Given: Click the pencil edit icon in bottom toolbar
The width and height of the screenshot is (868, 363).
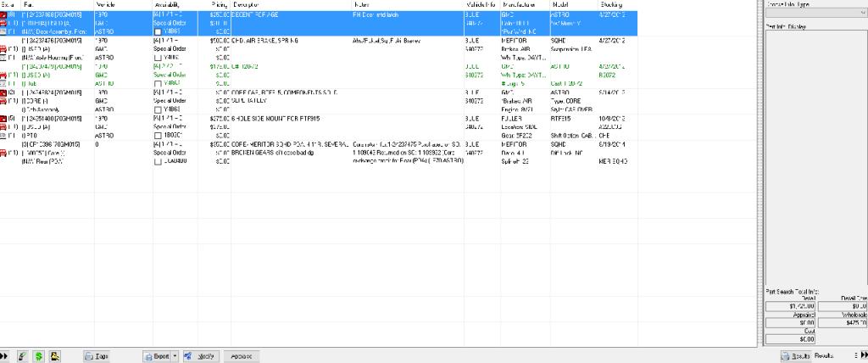Looking at the screenshot, I should click(x=24, y=356).
